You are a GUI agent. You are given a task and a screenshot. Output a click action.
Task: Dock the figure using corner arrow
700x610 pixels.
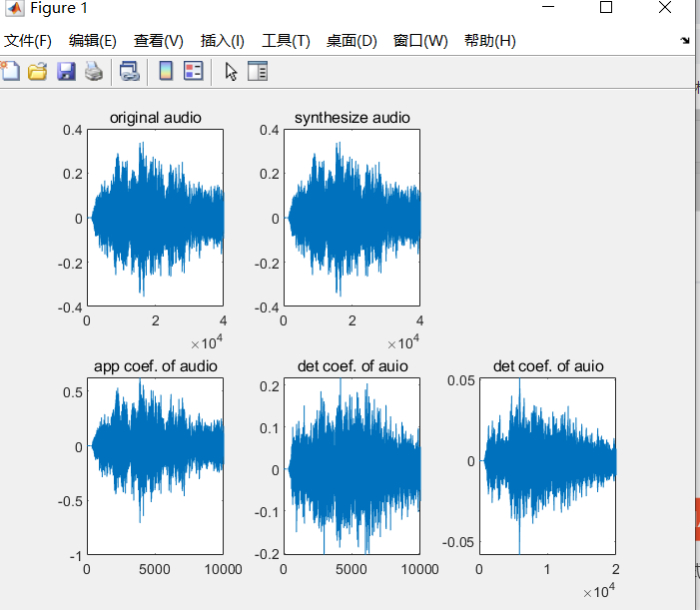[685, 41]
